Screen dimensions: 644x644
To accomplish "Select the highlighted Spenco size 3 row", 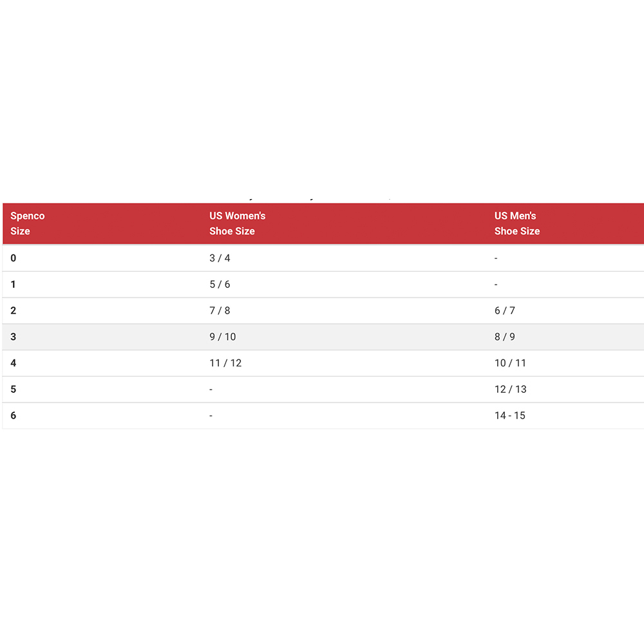I will tap(323, 337).
